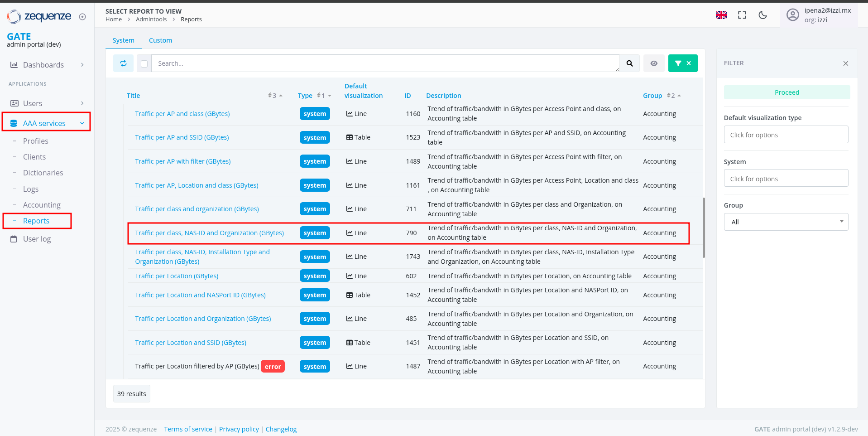Toggle the eye visibility button
Viewport: 868px width, 436px height.
click(x=654, y=63)
